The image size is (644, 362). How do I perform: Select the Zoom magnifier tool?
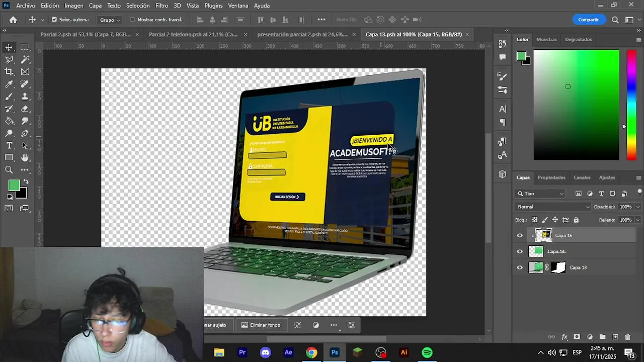click(9, 170)
